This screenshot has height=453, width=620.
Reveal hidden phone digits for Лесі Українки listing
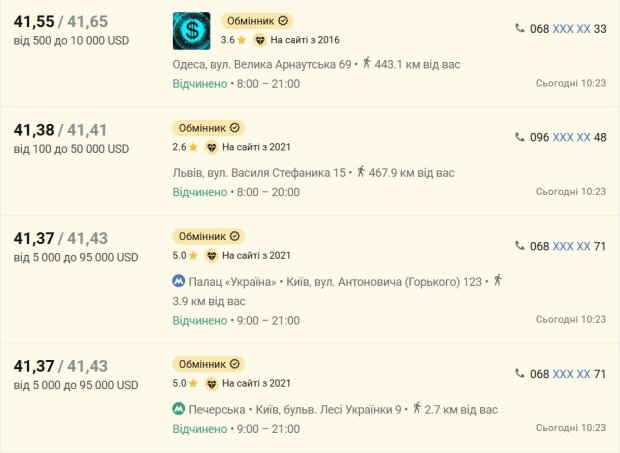point(571,374)
